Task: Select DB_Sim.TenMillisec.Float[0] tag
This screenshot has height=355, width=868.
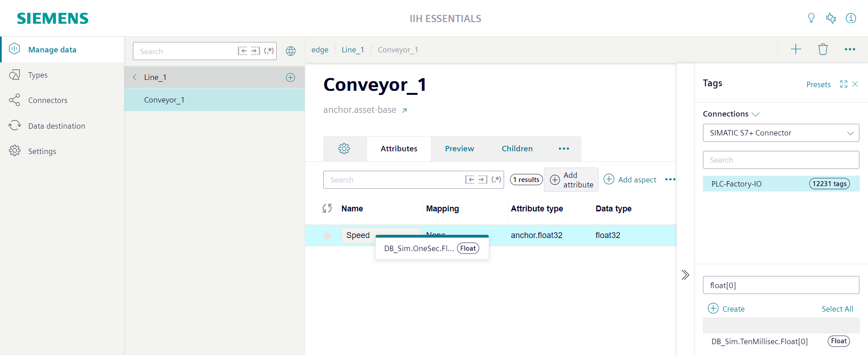Action: 781,341
